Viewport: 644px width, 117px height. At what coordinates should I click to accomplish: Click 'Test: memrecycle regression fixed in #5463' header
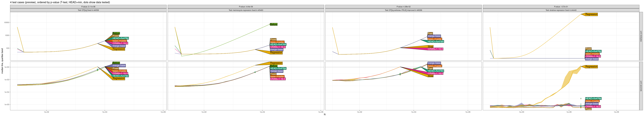[x=246, y=10]
